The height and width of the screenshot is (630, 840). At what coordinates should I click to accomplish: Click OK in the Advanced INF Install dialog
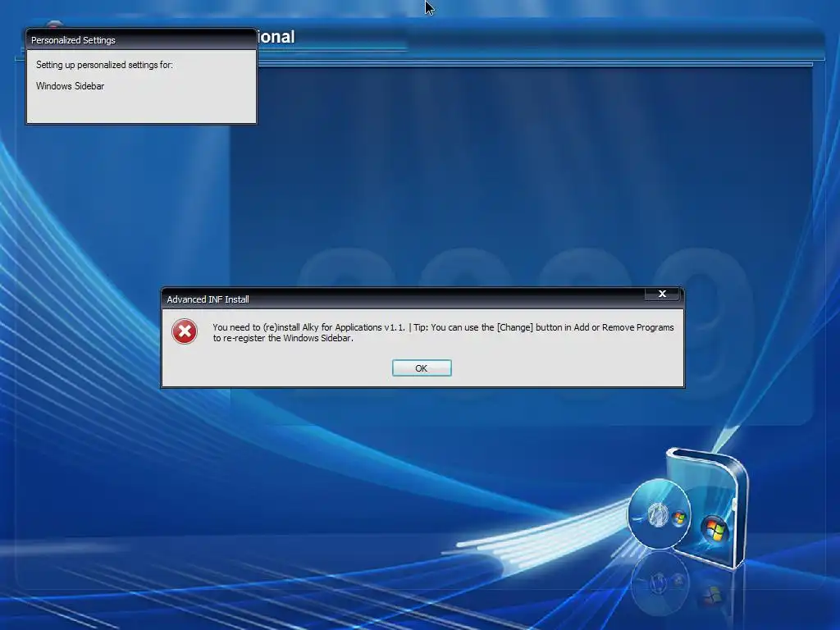[422, 368]
